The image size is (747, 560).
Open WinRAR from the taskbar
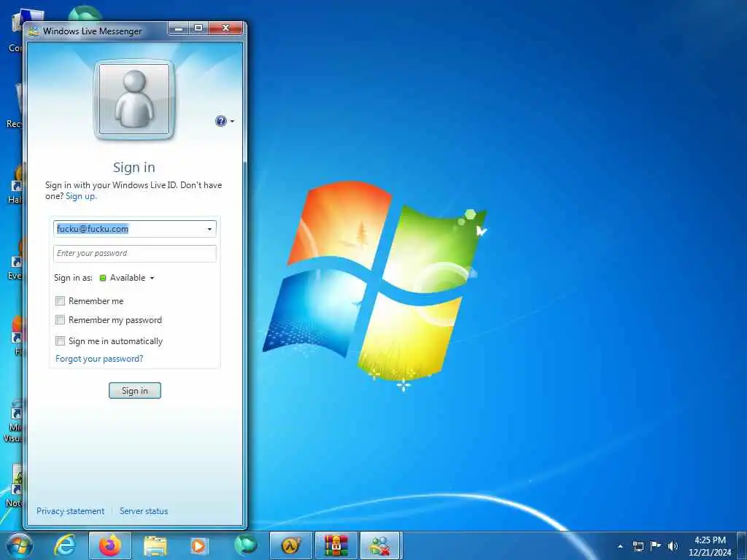(x=336, y=545)
